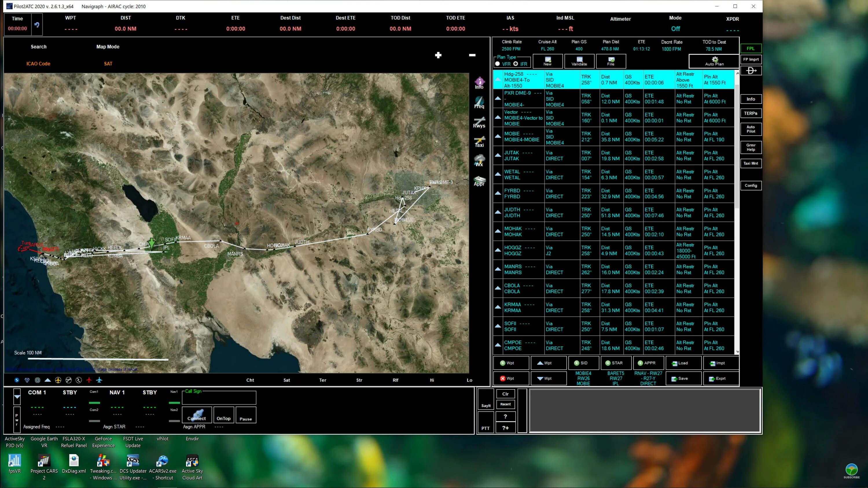Click the New flight plan icon button

[547, 61]
